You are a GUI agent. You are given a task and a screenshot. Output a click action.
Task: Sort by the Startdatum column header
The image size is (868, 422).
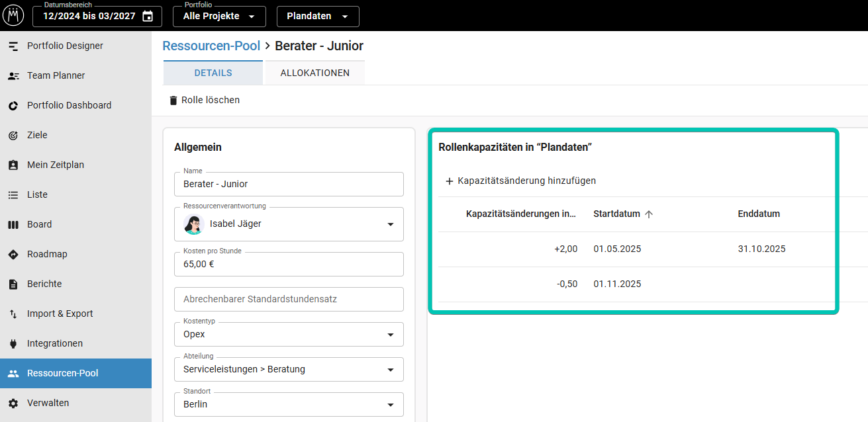(616, 214)
